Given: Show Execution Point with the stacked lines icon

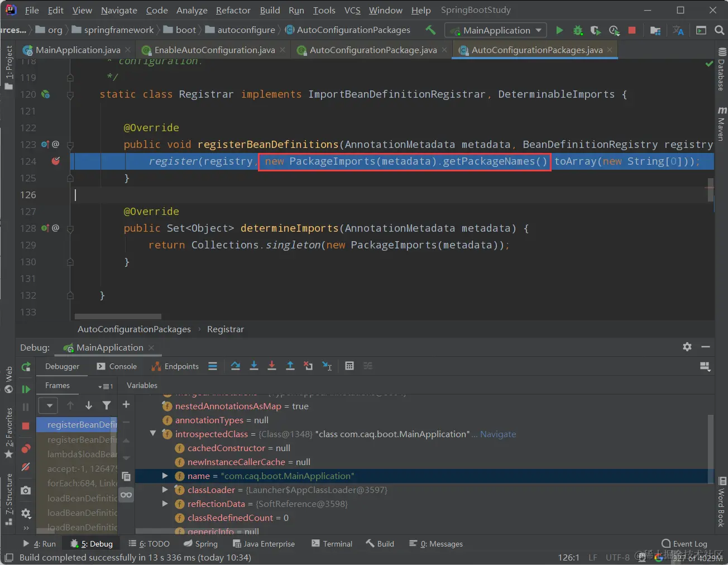Looking at the screenshot, I should (213, 366).
